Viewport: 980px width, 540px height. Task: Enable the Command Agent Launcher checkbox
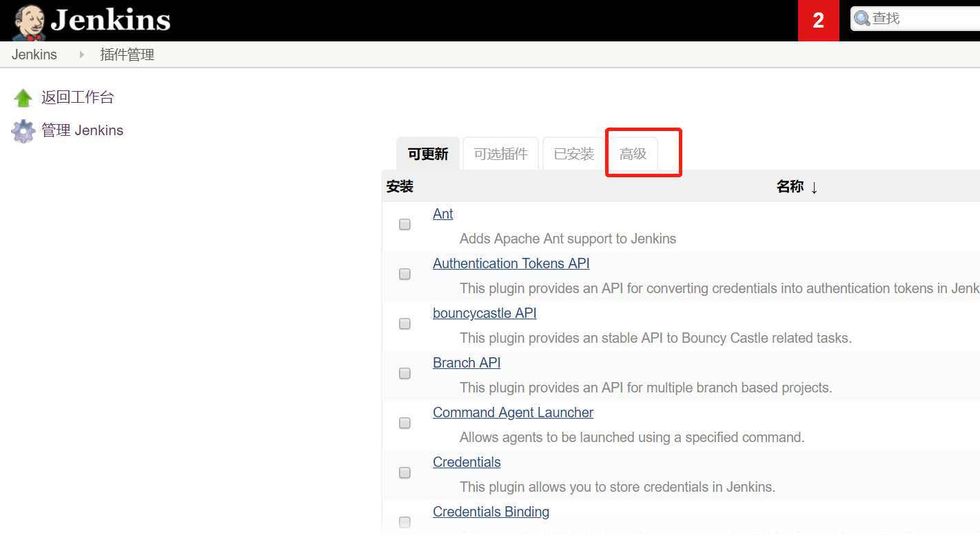coord(405,423)
